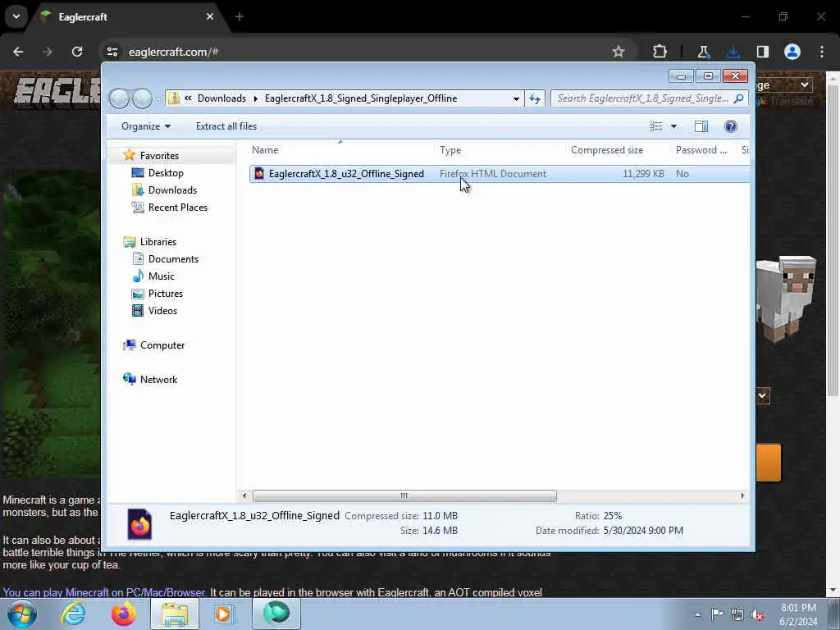Click the horizontal scrollbar thumb

pyautogui.click(x=404, y=495)
